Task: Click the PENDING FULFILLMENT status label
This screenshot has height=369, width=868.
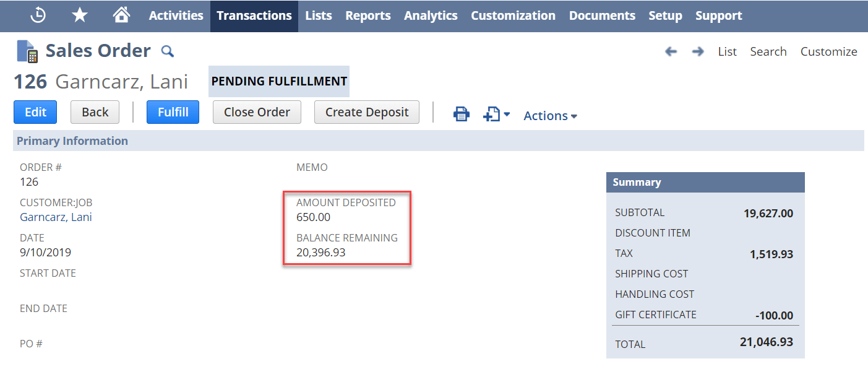Action: (x=279, y=81)
